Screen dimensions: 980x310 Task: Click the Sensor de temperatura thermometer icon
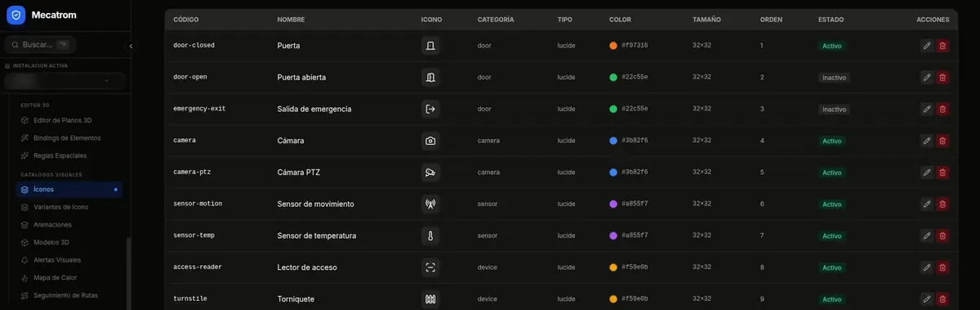click(x=430, y=236)
